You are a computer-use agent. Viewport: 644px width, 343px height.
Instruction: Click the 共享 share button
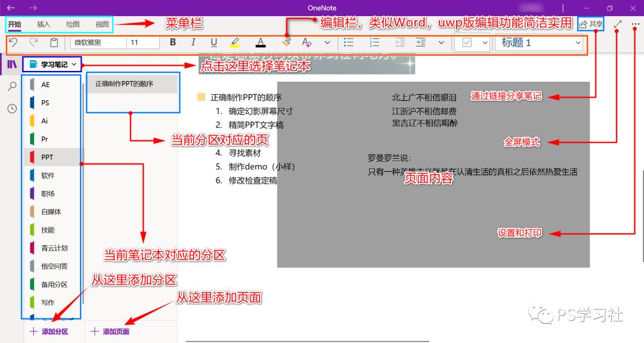click(x=591, y=24)
